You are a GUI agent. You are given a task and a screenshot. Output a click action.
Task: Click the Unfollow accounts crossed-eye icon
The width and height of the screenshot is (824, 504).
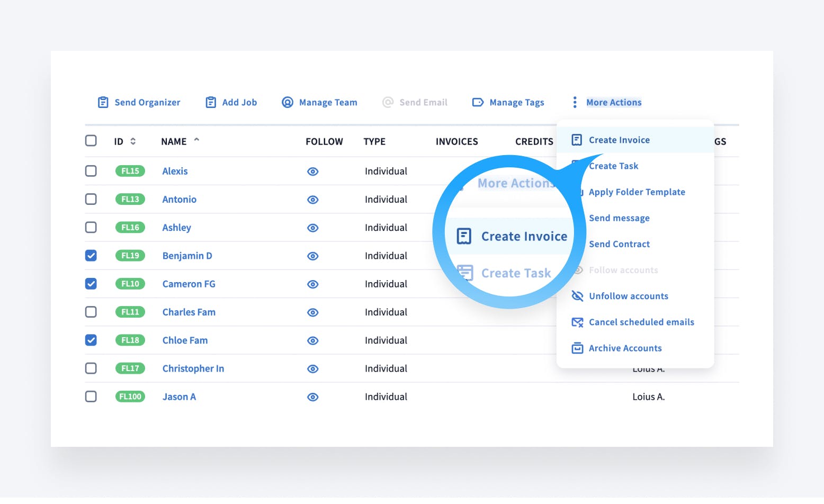(x=577, y=296)
